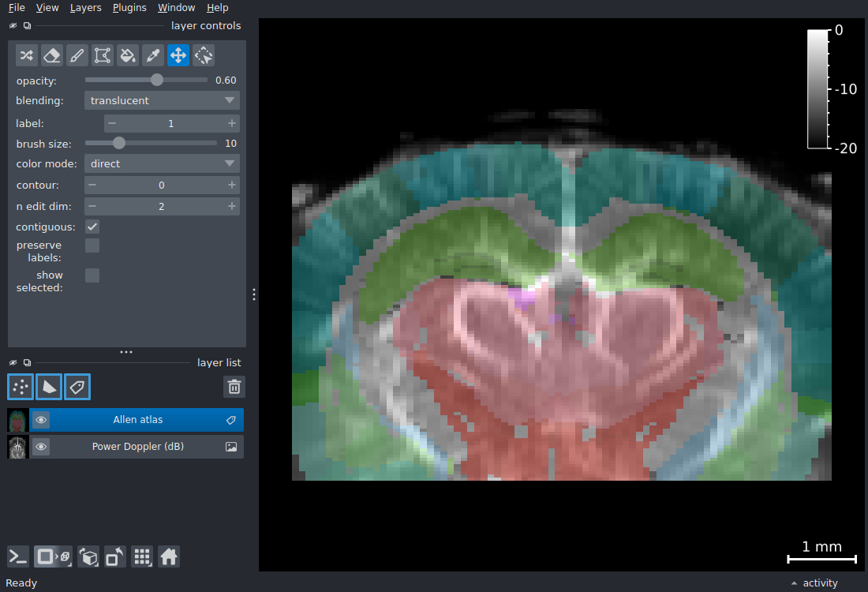Viewport: 868px width, 592px height.
Task: Click the Ready status text
Action: point(21,583)
